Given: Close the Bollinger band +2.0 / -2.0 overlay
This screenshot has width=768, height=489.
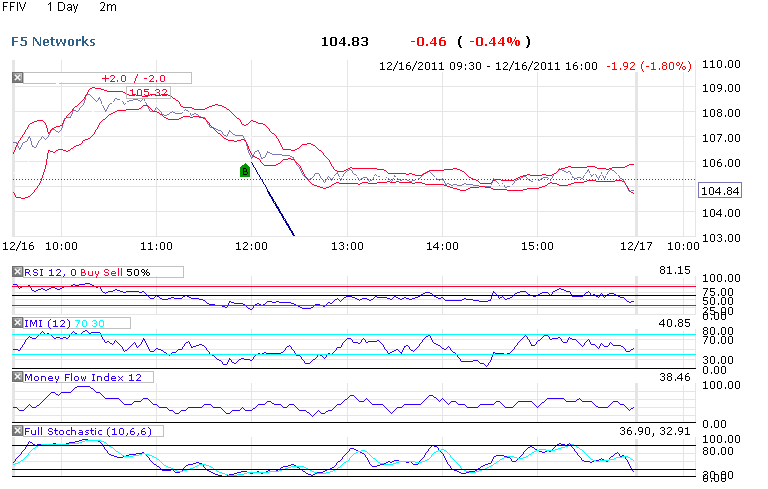Looking at the screenshot, I should point(18,77).
